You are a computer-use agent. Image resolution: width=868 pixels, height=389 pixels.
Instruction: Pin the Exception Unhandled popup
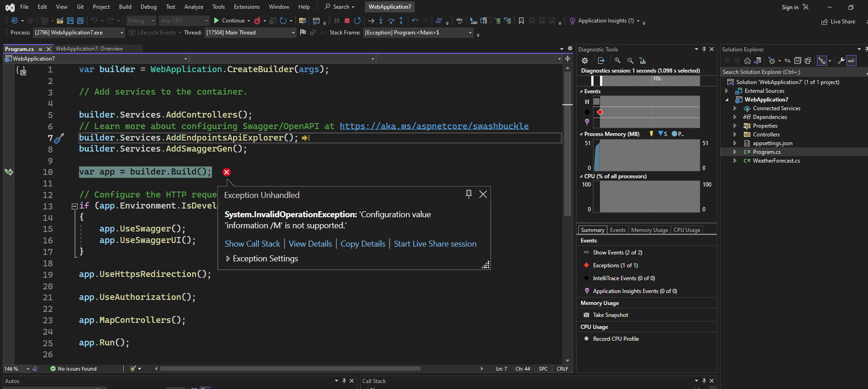tap(469, 194)
